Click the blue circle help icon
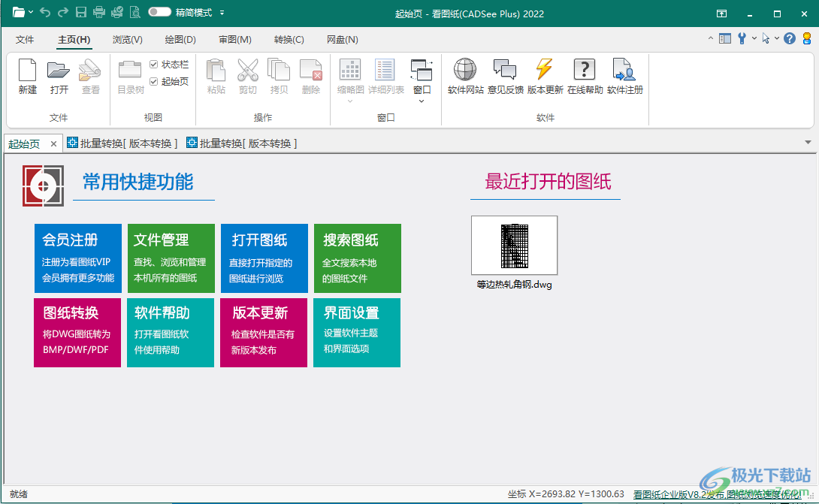Screen dimensions: 819x504 [x=790, y=38]
